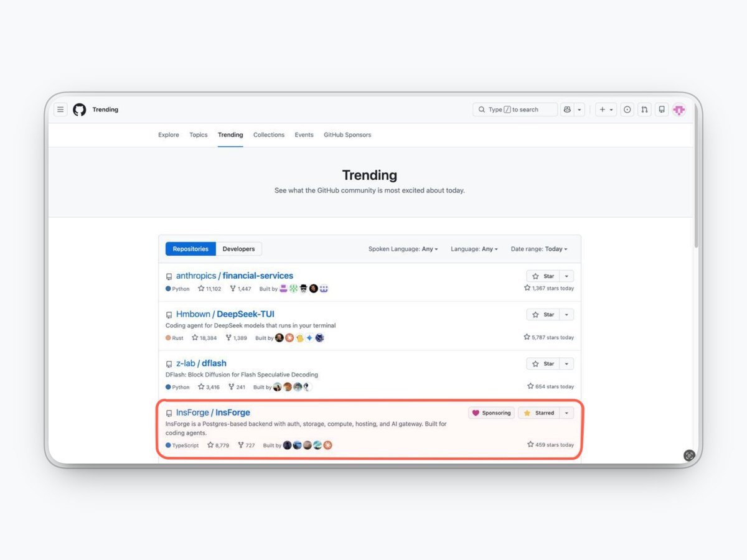
Task: Open 727 forks of InsForge
Action: pos(247,446)
